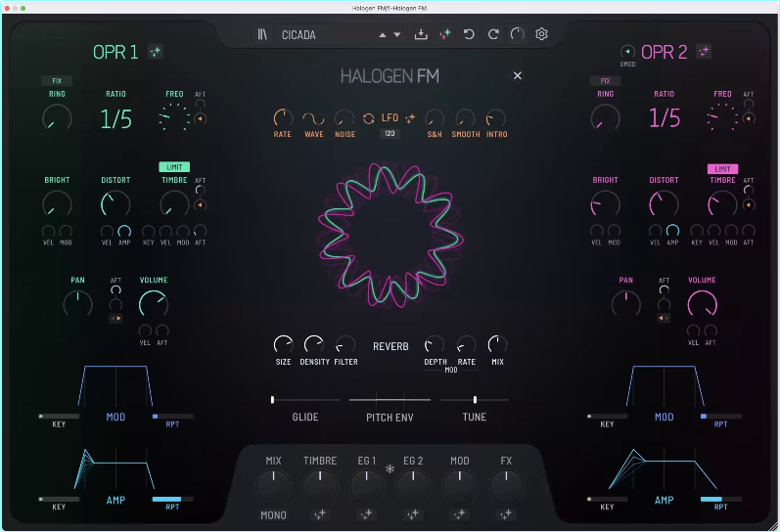Toggle OPR 1 FIX button
Screen dimensions: 780x532
57,80
